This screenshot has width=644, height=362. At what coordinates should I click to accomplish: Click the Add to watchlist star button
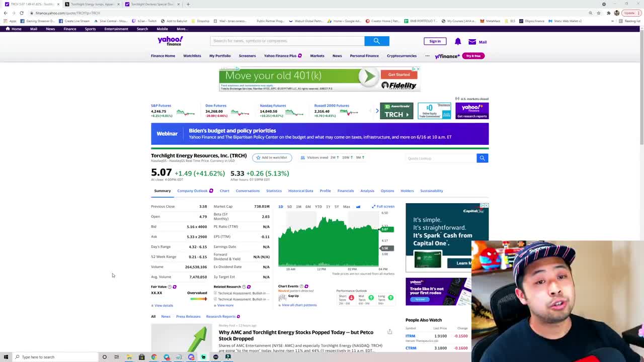tap(272, 157)
